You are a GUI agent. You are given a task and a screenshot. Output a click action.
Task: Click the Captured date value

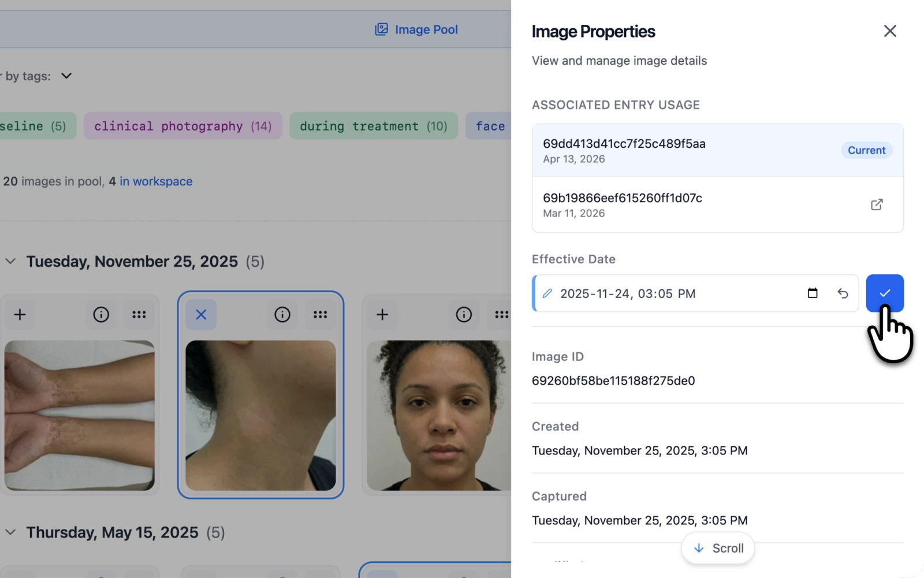pos(640,521)
